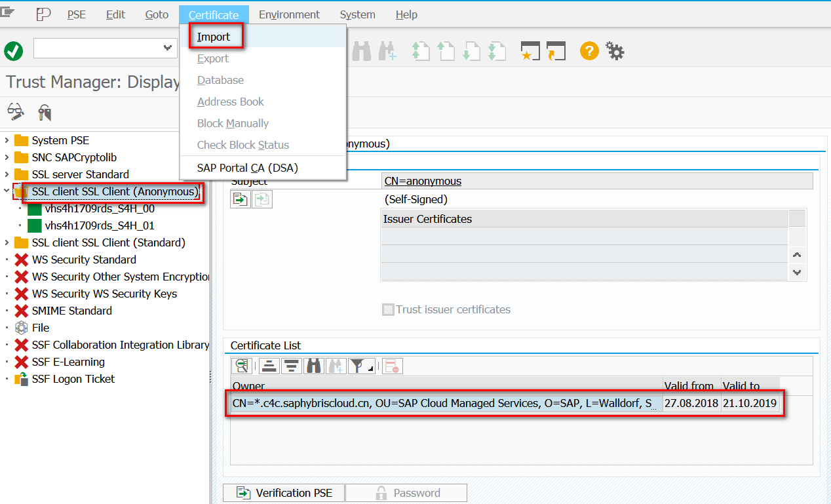831x504 pixels.
Task: Go to last page icon
Action: 497,51
